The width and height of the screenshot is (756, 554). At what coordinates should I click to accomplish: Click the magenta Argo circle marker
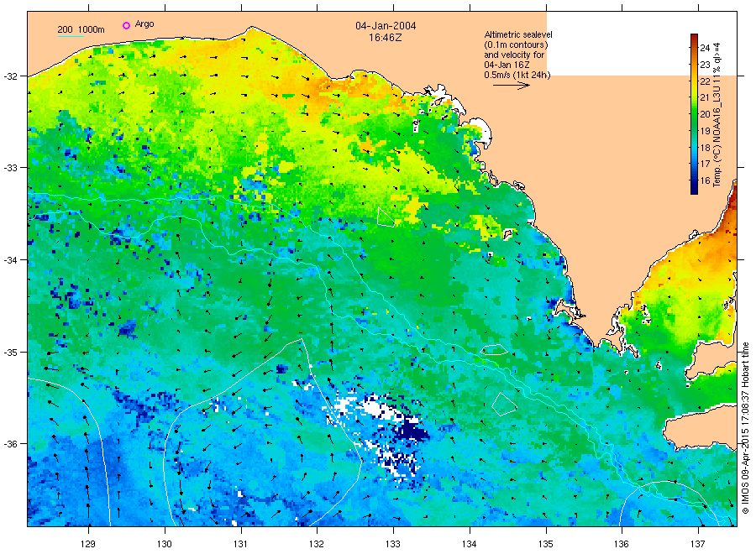coord(126,25)
